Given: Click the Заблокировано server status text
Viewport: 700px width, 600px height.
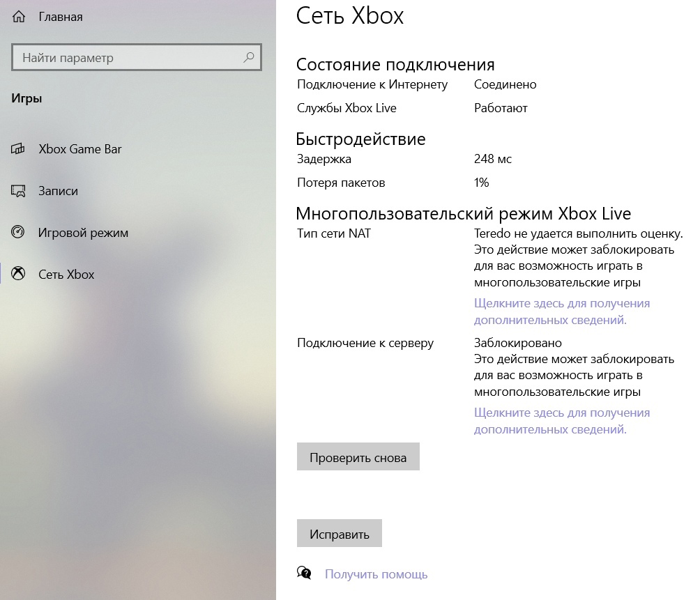Looking at the screenshot, I should [x=517, y=343].
